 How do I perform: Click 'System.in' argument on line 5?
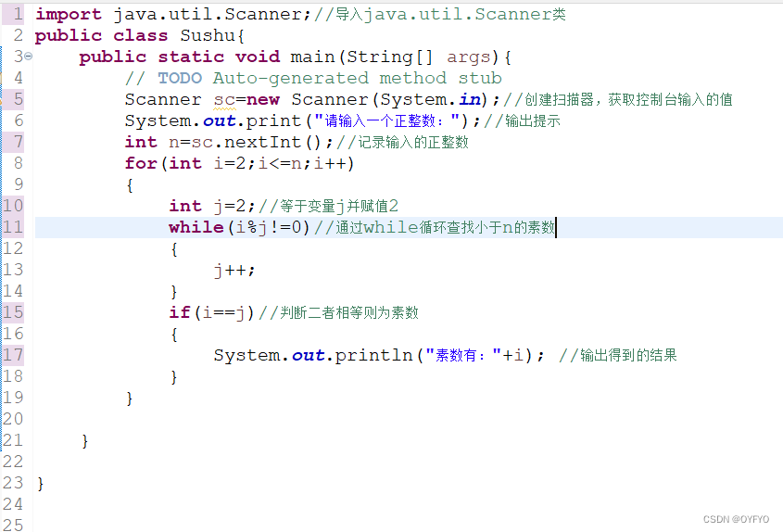coord(431,99)
